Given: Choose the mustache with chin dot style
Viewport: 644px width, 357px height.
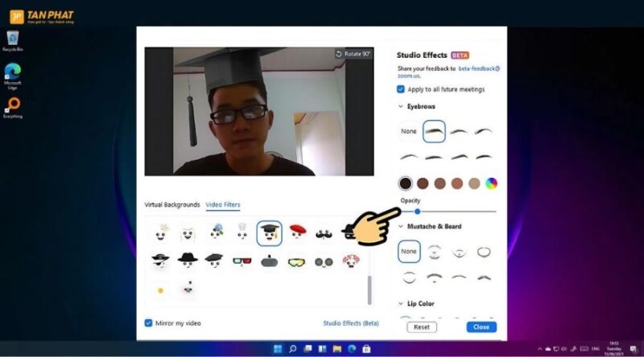Looking at the screenshot, I should [434, 278].
